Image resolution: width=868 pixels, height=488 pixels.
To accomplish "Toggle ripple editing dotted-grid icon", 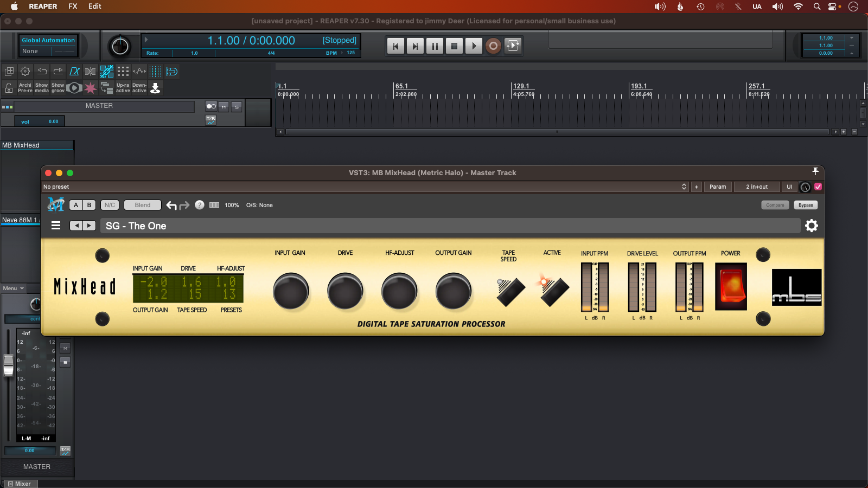I will point(123,71).
